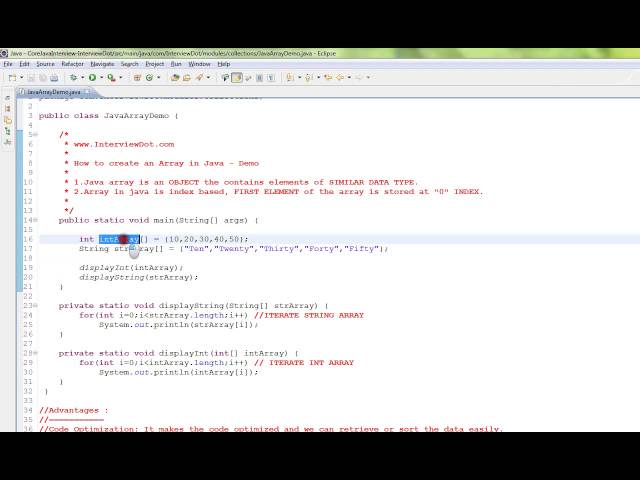
Task: Click the New Java Package icon
Action: coord(137,78)
